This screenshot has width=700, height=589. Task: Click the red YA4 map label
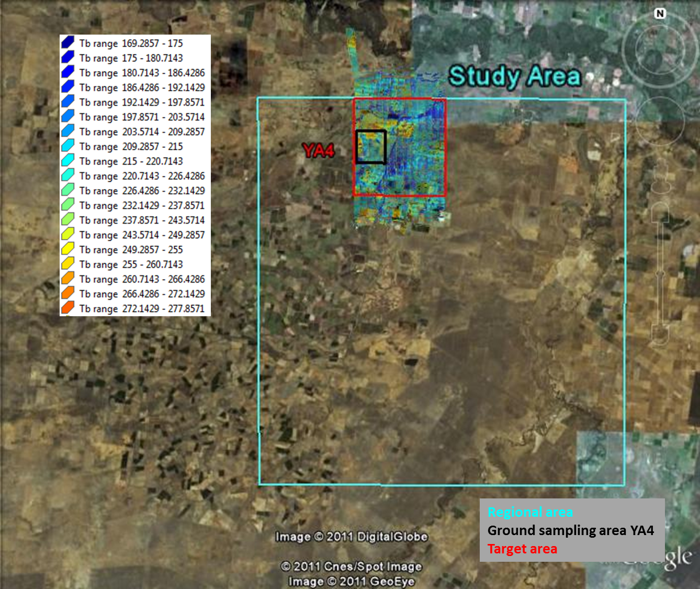[318, 151]
